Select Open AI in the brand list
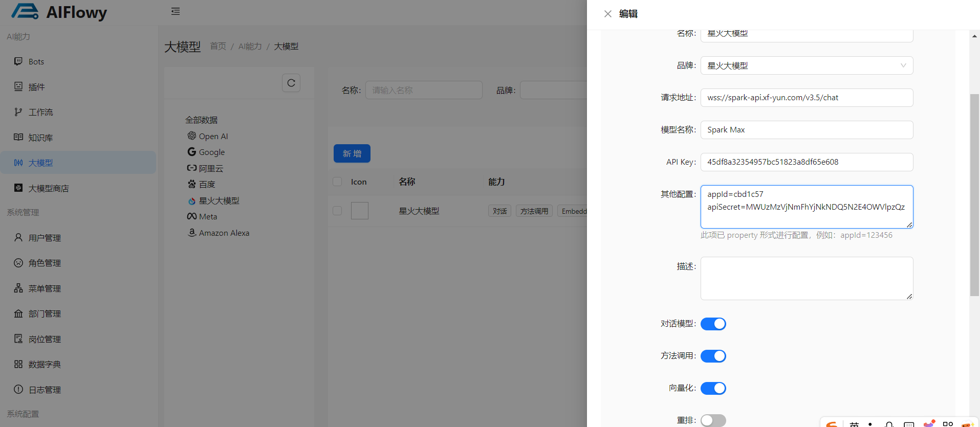980x427 pixels. (213, 136)
